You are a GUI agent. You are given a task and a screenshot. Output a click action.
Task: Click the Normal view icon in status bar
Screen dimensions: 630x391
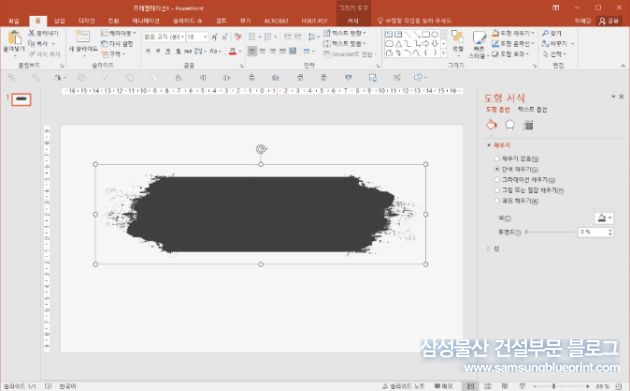[x=470, y=386]
